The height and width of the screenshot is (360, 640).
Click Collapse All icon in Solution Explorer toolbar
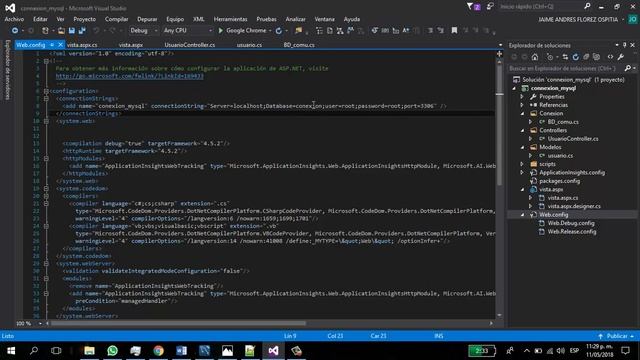(586, 57)
